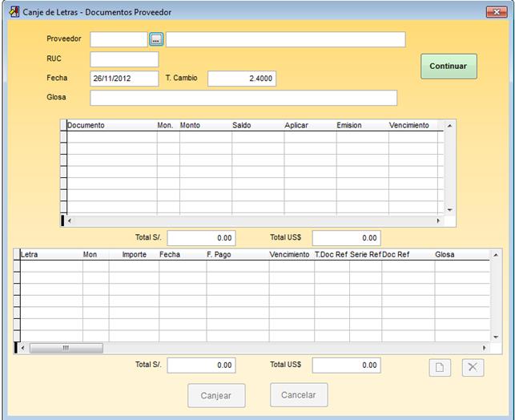Image resolution: width=515 pixels, height=420 pixels.
Task: Click the Aplicar column header
Action: [x=310, y=125]
